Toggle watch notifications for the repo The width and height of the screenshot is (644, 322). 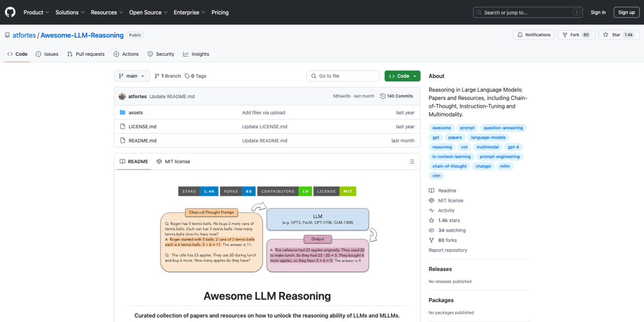533,34
